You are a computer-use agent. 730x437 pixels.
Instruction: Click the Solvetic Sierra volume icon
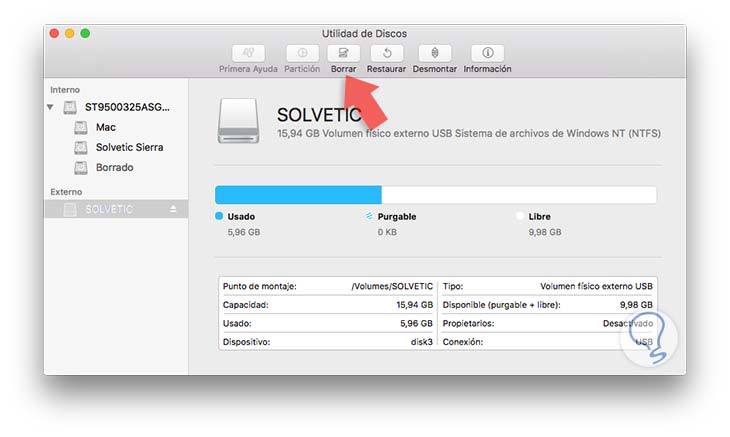tap(81, 147)
